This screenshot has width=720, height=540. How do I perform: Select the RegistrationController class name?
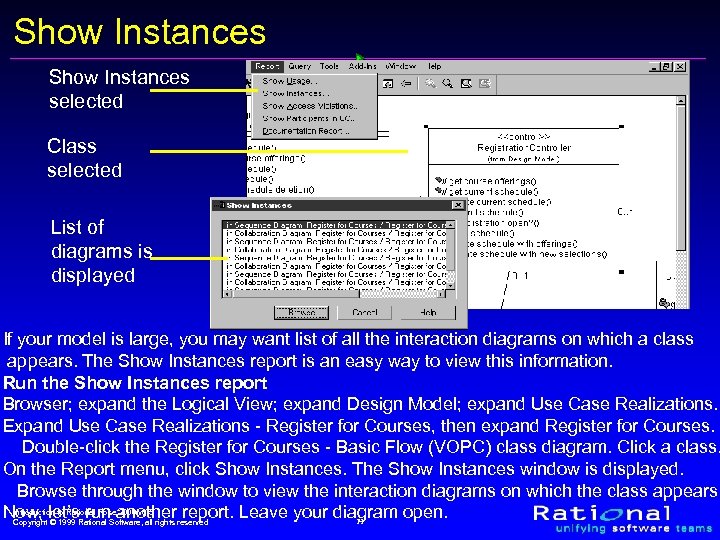(x=524, y=148)
